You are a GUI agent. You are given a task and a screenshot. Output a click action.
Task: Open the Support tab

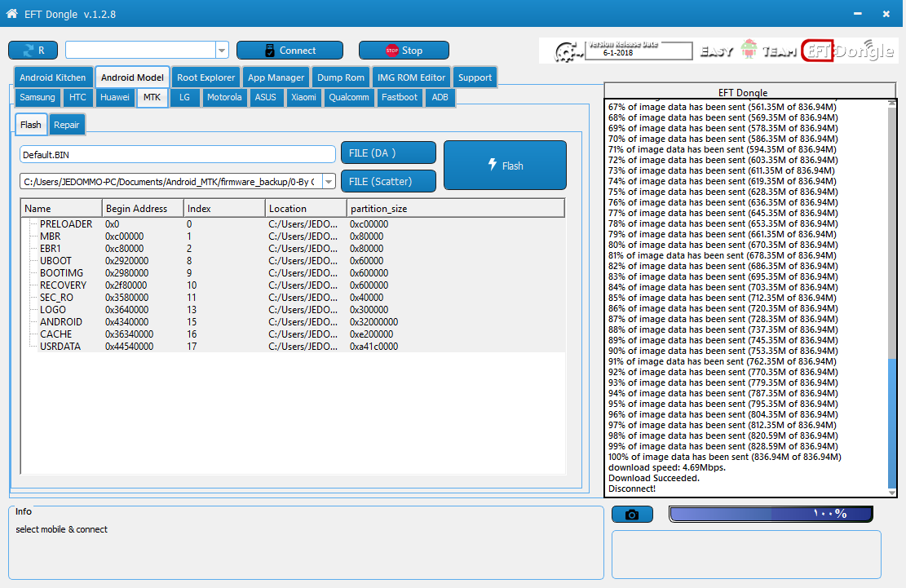coord(475,77)
